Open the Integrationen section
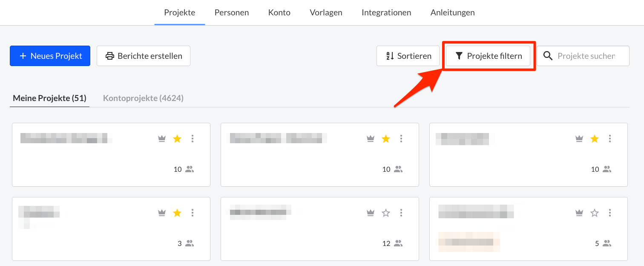The height and width of the screenshot is (266, 644). [386, 12]
